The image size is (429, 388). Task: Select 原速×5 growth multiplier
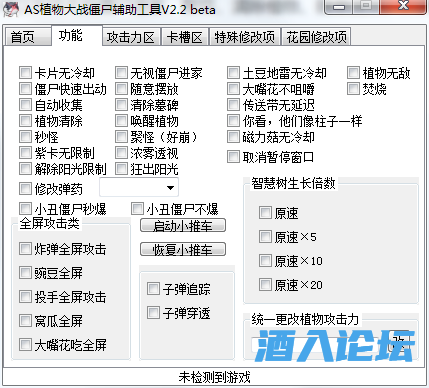(265, 237)
